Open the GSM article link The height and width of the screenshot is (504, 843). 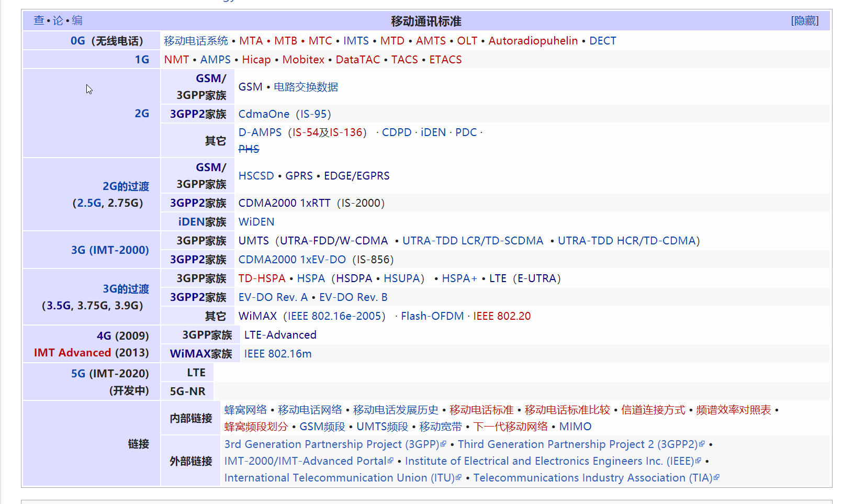click(250, 86)
